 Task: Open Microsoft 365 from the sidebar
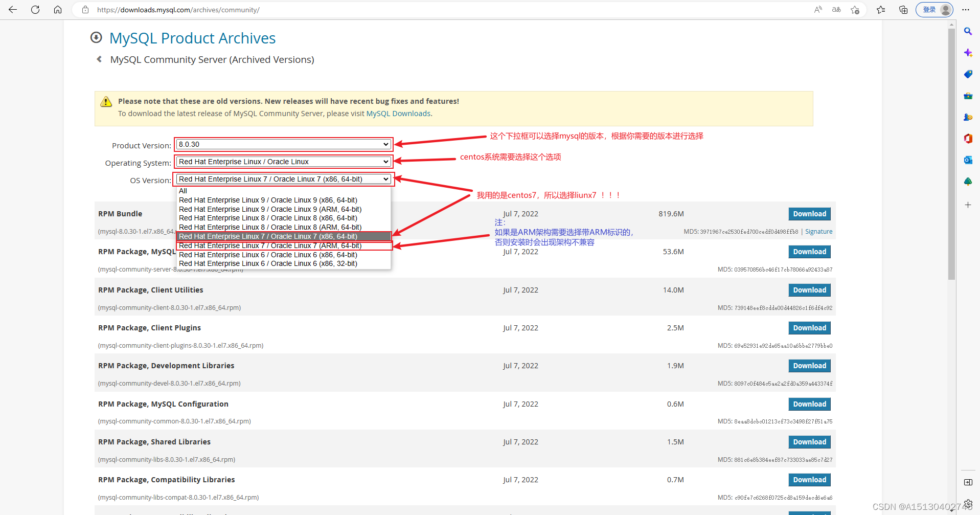[968, 138]
